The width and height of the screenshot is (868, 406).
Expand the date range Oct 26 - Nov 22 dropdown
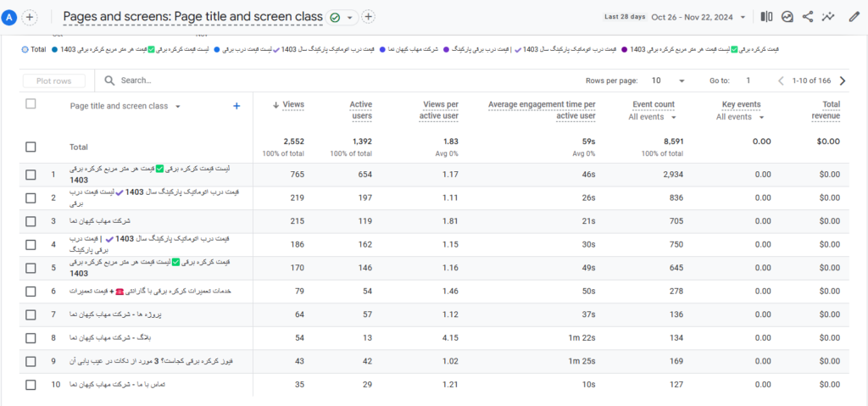[x=699, y=17]
